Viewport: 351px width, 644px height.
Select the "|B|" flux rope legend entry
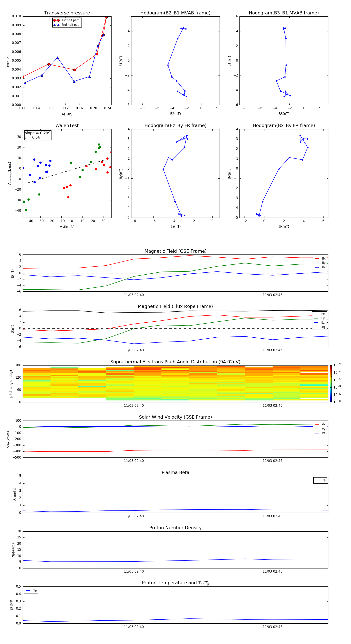(320, 327)
